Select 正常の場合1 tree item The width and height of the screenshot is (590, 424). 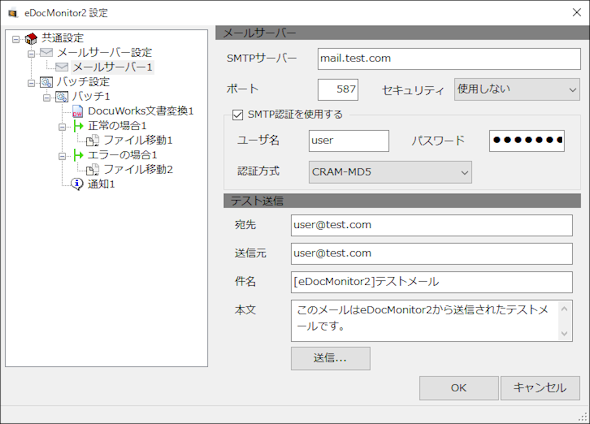117,126
